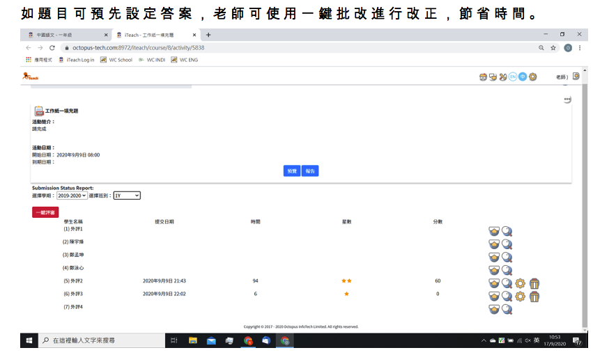
Task: Click the magnifier icon in 外評4 row
Action: pos(507,309)
